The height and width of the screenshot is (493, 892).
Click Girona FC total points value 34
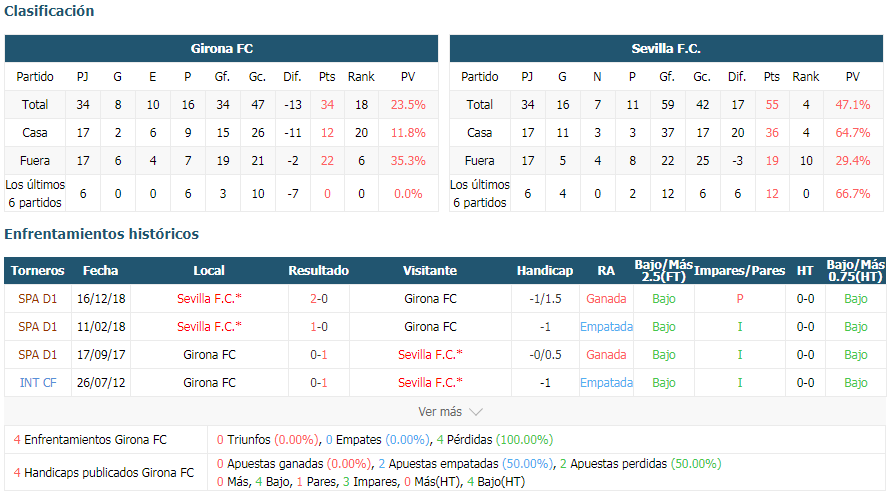327,105
